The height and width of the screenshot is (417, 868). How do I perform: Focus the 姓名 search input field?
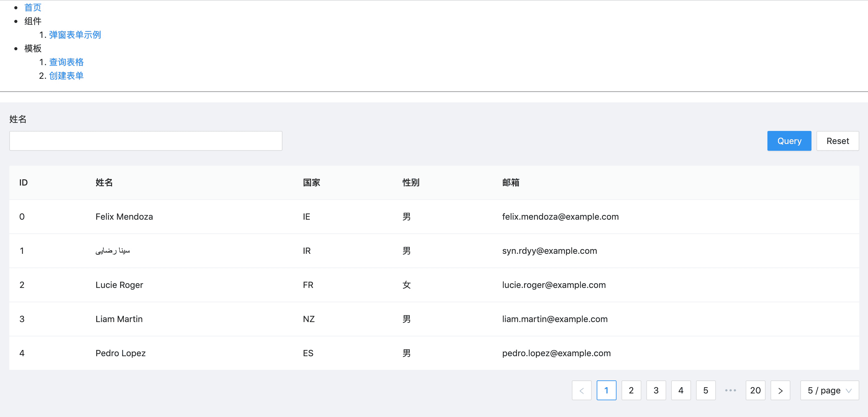tap(146, 141)
